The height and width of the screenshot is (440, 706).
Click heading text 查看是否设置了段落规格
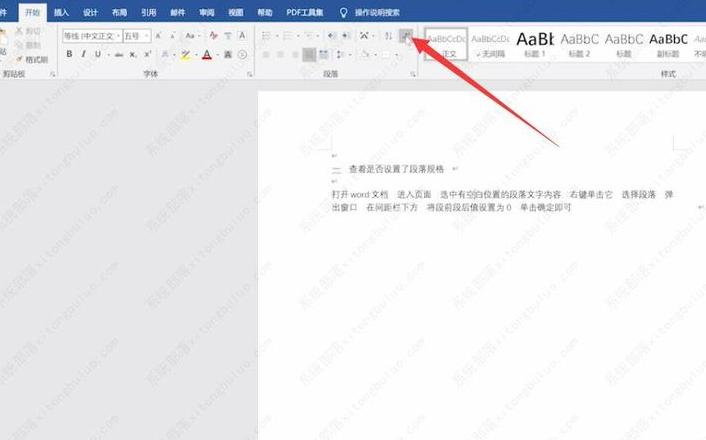(x=397, y=169)
